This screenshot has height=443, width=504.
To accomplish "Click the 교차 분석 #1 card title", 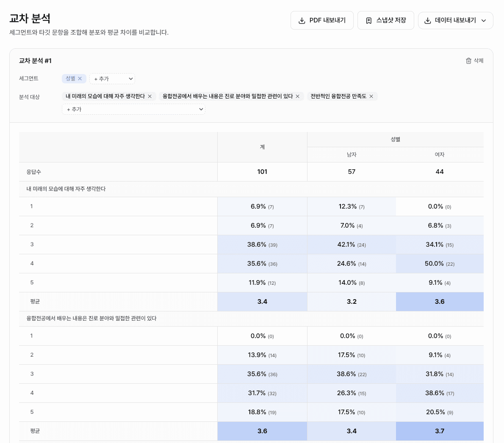I will tap(35, 61).
